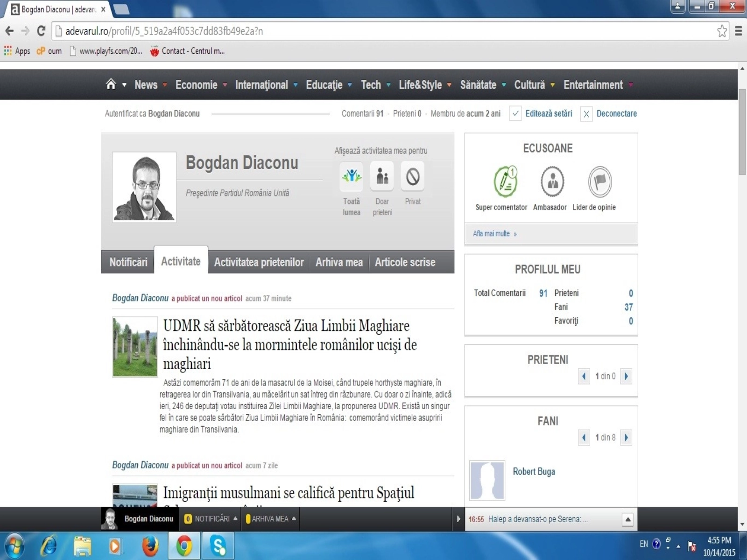Reload the page with the refresh icon
Image resolution: width=747 pixels, height=560 pixels.
pyautogui.click(x=41, y=31)
